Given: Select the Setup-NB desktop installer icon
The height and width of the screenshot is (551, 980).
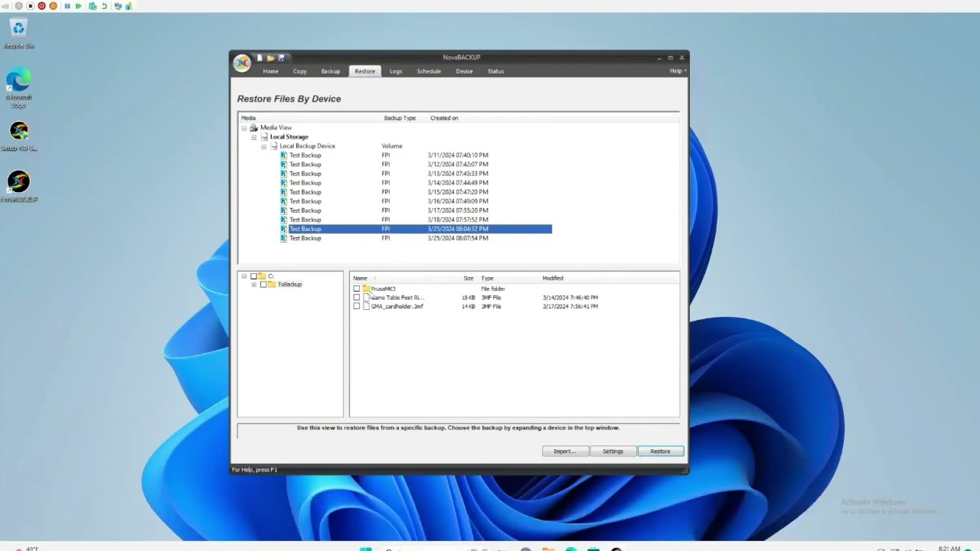Looking at the screenshot, I should pos(18,136).
